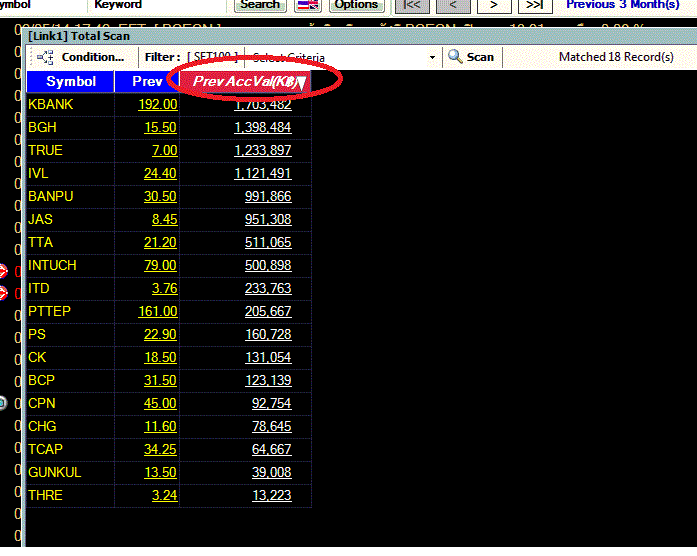The image size is (697, 556).
Task: Expand the Select Criteria dropdown arrow
Action: pyautogui.click(x=432, y=57)
